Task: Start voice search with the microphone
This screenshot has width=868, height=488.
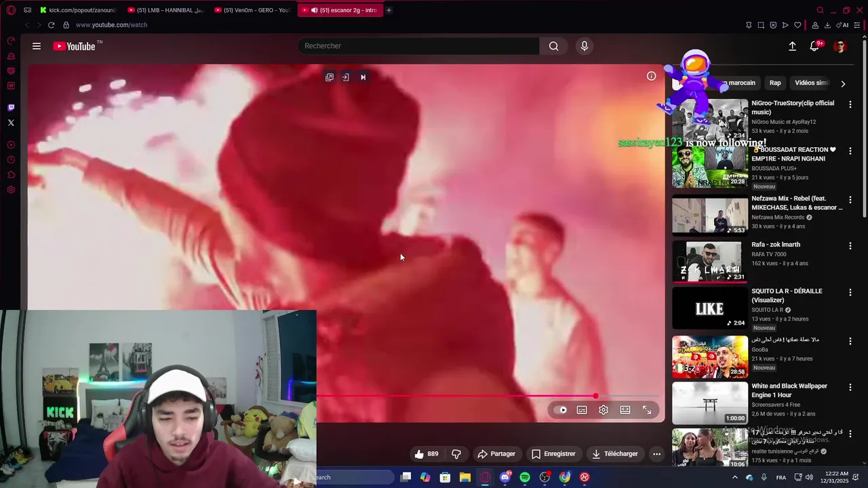Action: (585, 46)
